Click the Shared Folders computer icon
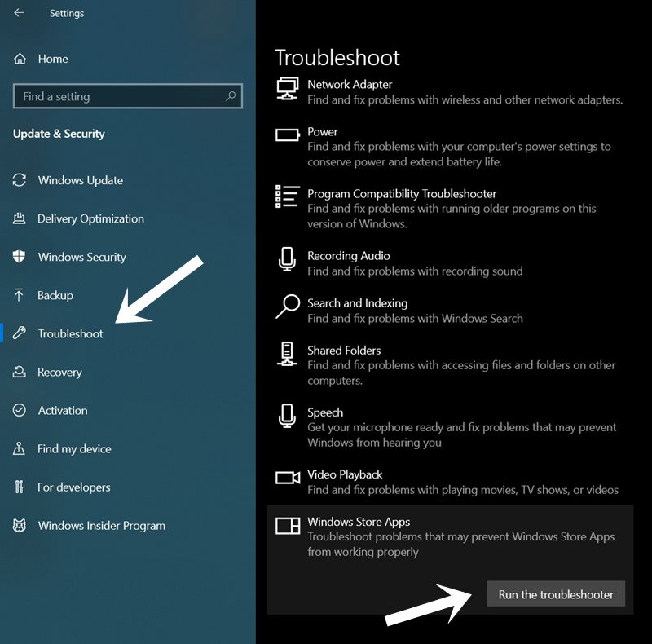652x644 pixels. 287,354
